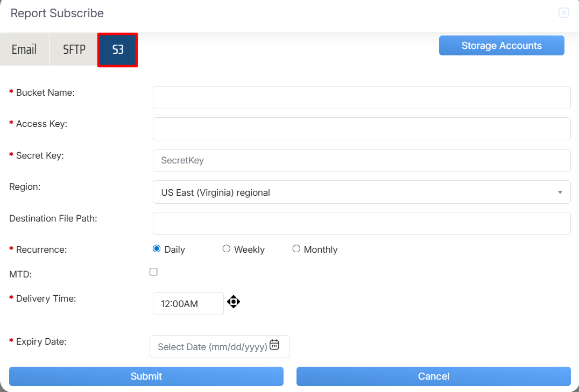Open Storage Accounts
The height and width of the screenshot is (392, 579).
[x=502, y=46]
